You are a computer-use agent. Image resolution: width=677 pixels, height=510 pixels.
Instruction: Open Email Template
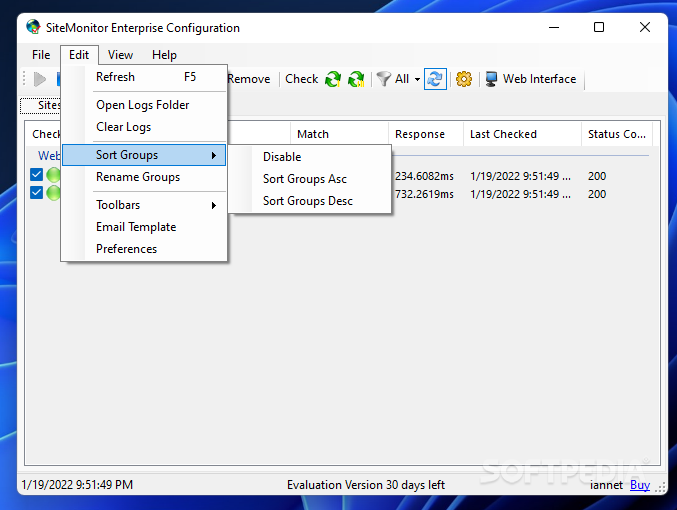[144, 227]
